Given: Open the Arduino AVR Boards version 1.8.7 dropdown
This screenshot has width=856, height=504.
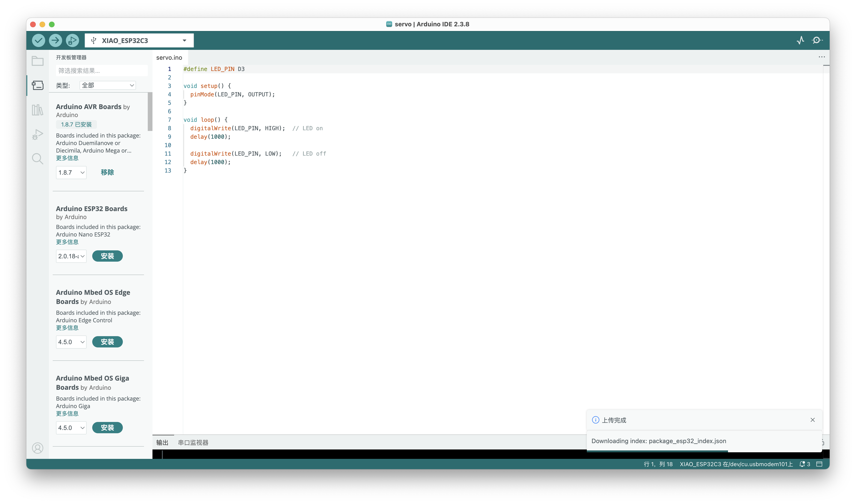Looking at the screenshot, I should pyautogui.click(x=71, y=173).
